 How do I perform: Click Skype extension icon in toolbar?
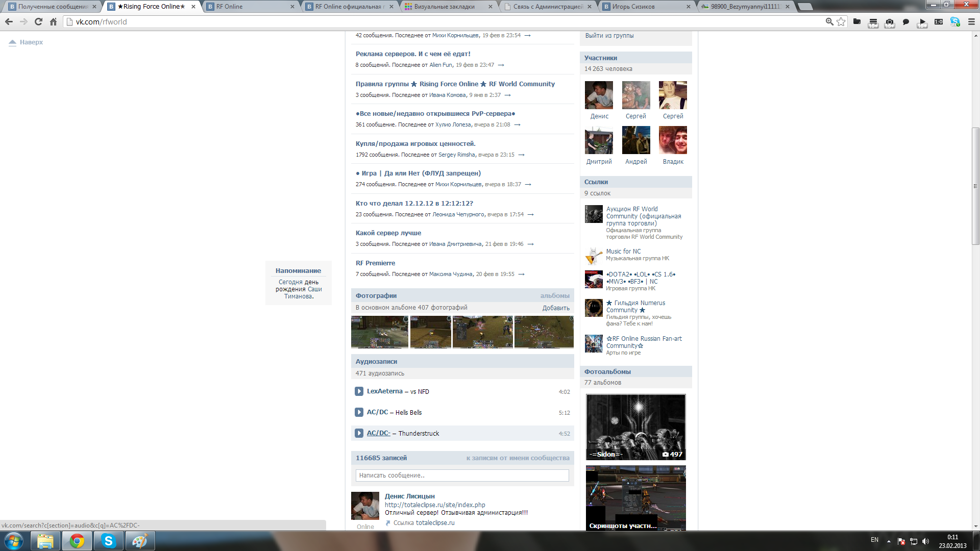pyautogui.click(x=955, y=21)
